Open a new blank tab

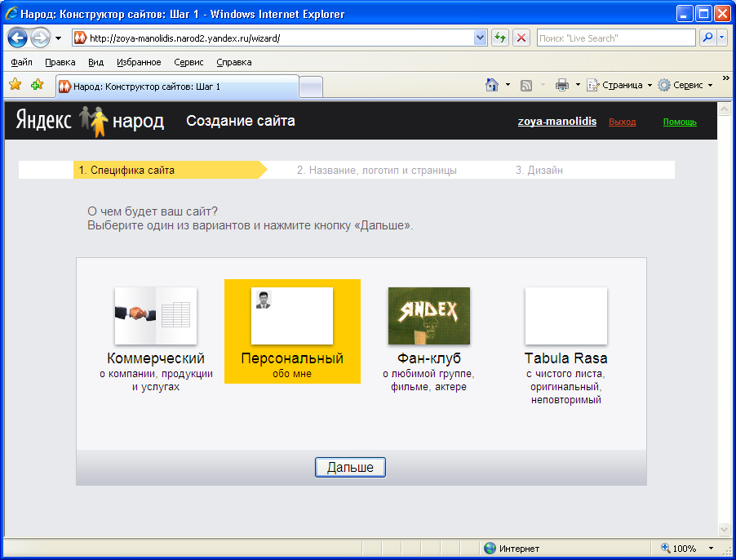coord(311,87)
